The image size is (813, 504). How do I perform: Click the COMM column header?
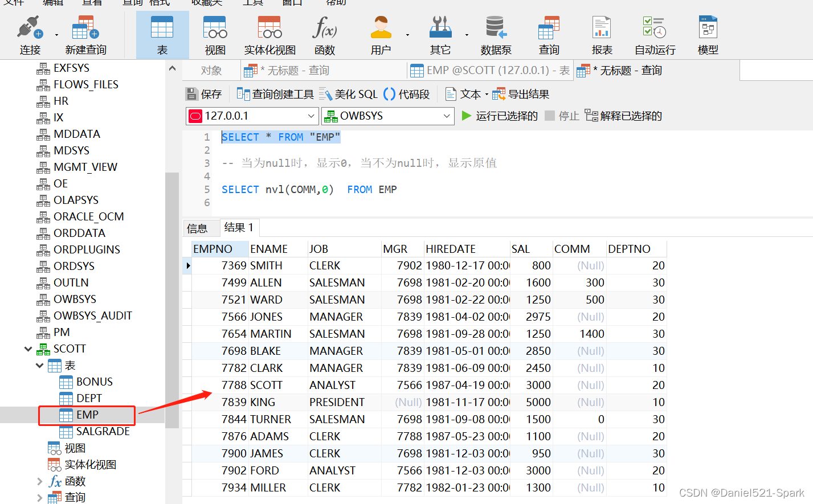(579, 249)
